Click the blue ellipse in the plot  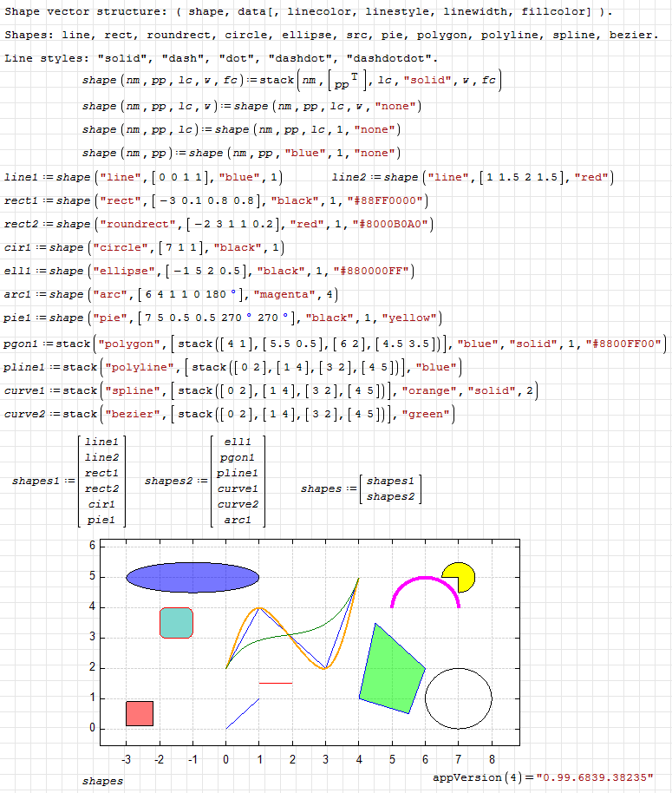tap(192, 577)
